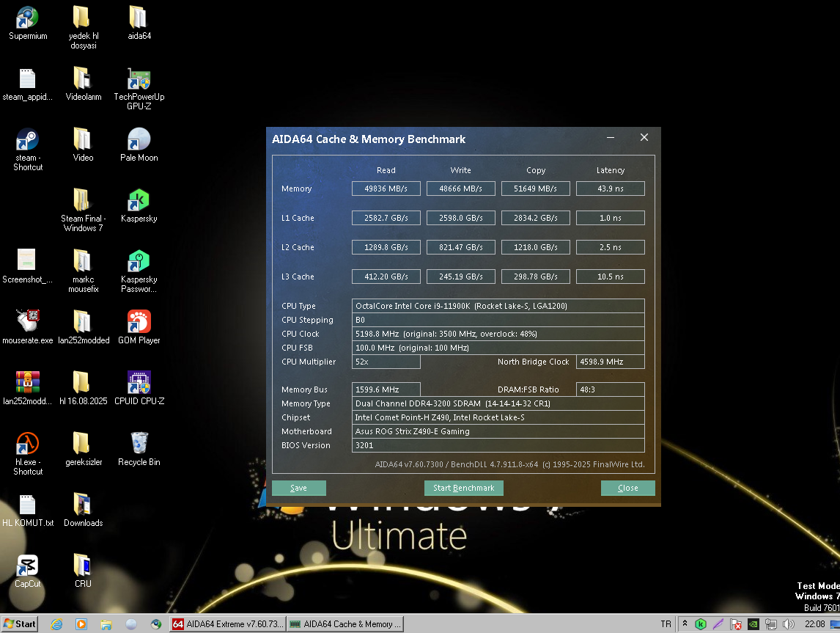Open the Downloads folder
Image resolution: width=840 pixels, height=633 pixels.
(x=83, y=511)
